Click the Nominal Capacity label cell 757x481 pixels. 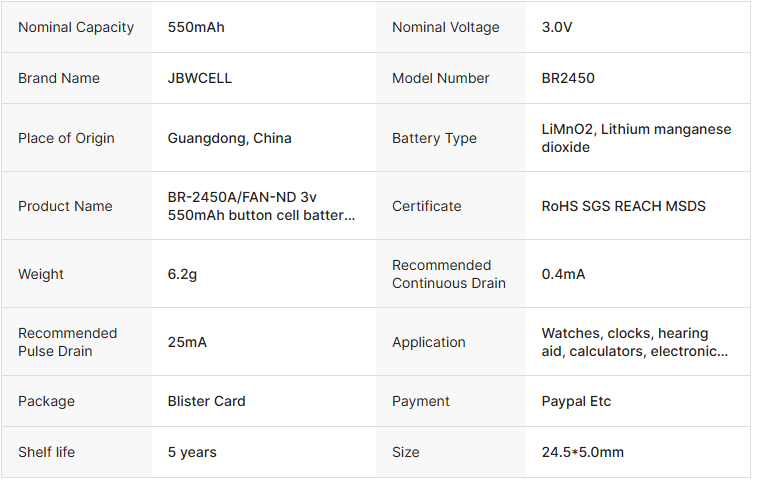[x=76, y=27]
